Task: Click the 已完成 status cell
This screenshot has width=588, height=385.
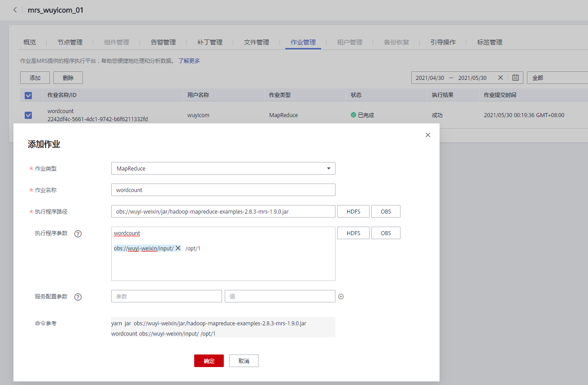Action: click(x=362, y=115)
